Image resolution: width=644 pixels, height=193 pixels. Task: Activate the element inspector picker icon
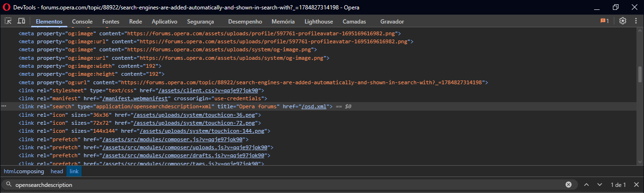tap(8, 21)
